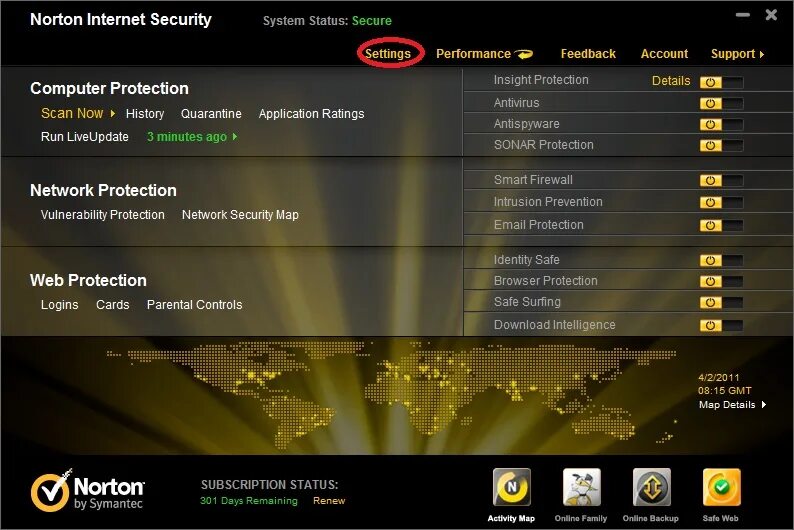794x530 pixels.
Task: Toggle Intrusion Prevention switch
Action: coord(721,202)
